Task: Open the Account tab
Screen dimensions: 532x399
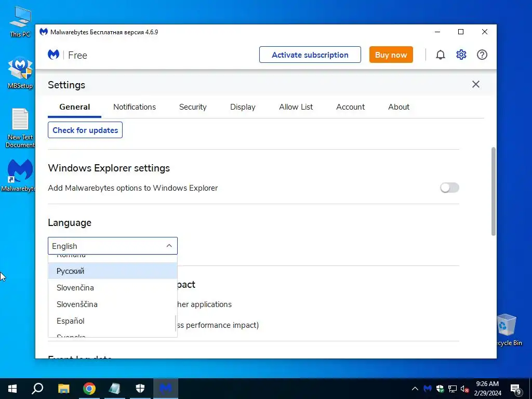Action: tap(351, 107)
